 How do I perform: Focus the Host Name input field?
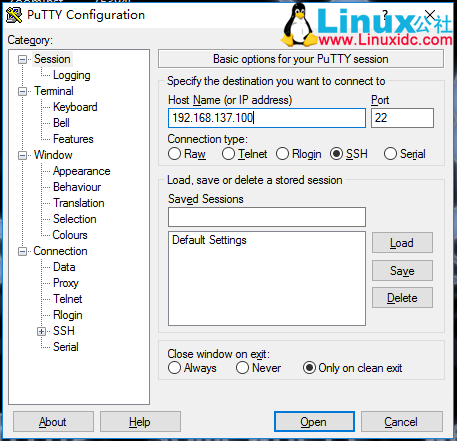coord(267,118)
